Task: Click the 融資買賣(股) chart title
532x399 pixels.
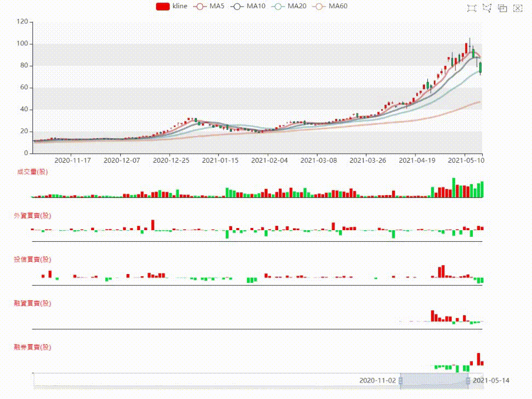Action: pyautogui.click(x=32, y=303)
